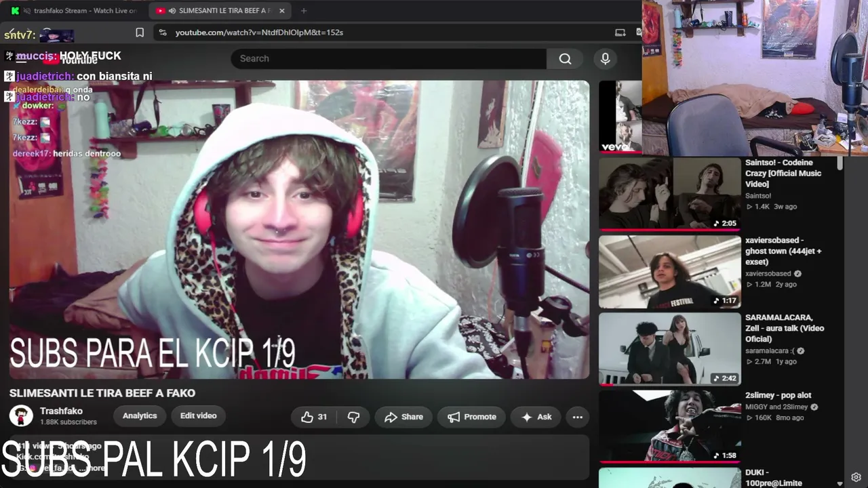Open a new browser tab
868x488 pixels.
pyautogui.click(x=303, y=11)
